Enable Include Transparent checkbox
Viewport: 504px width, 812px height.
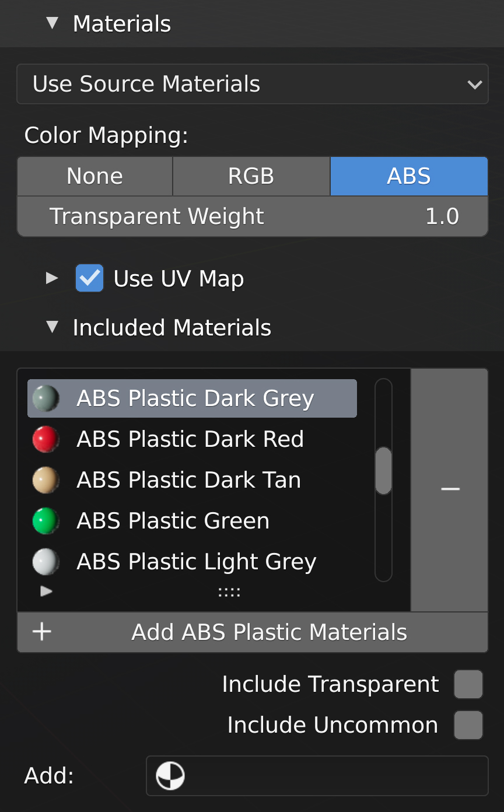coord(468,684)
